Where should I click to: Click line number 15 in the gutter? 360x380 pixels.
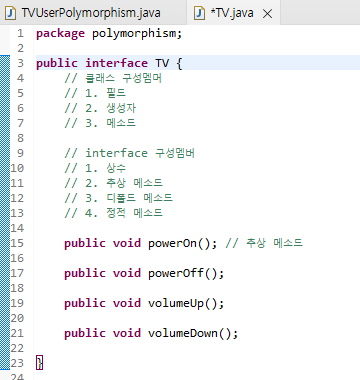tap(17, 243)
